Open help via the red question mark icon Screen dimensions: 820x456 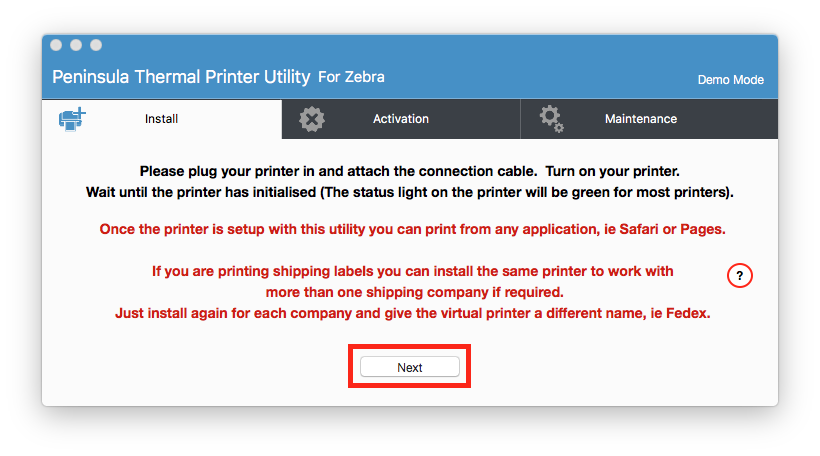click(x=739, y=276)
